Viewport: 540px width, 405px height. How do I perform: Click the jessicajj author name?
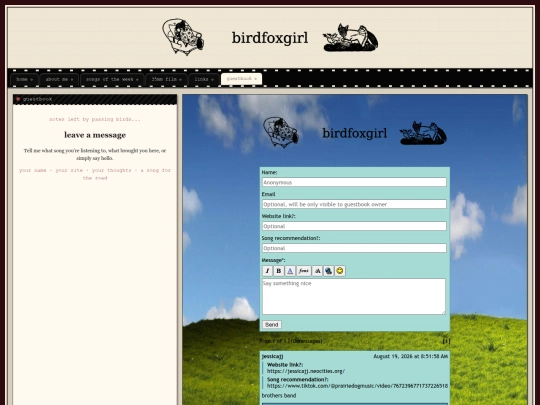tap(272, 356)
